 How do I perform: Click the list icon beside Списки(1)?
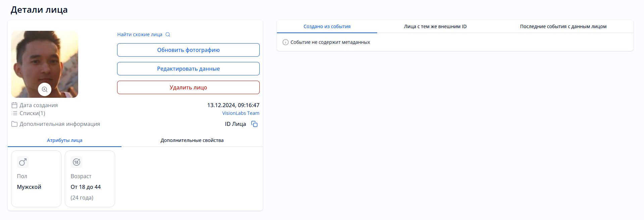pyautogui.click(x=14, y=113)
